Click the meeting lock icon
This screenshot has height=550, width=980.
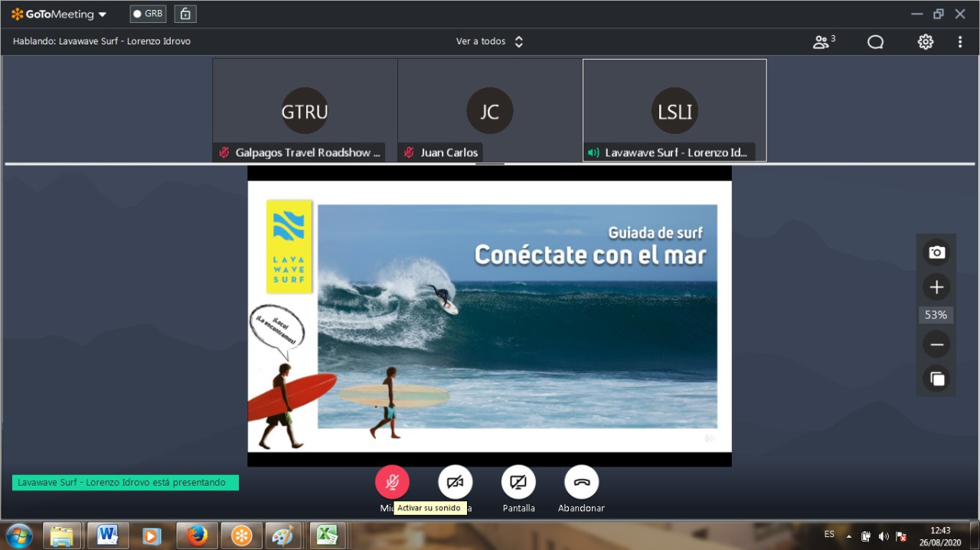(x=185, y=14)
